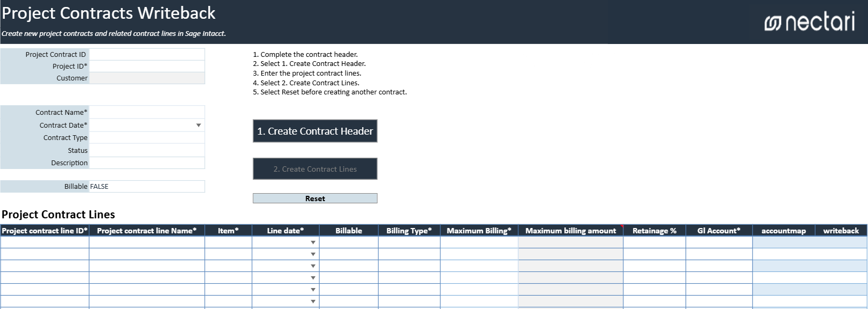Click the Billing Type column header
Image resolution: width=868 pixels, height=309 pixels.
tap(409, 231)
